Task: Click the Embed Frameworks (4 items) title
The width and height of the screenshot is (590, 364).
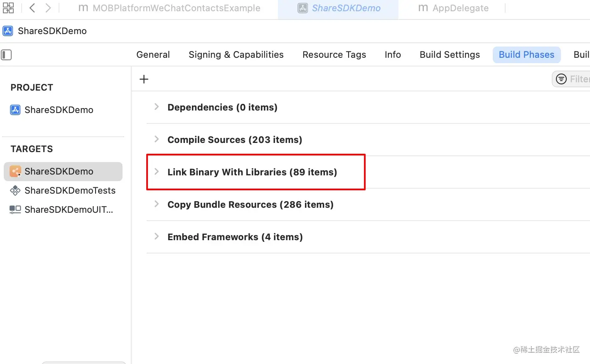Action: click(x=235, y=237)
